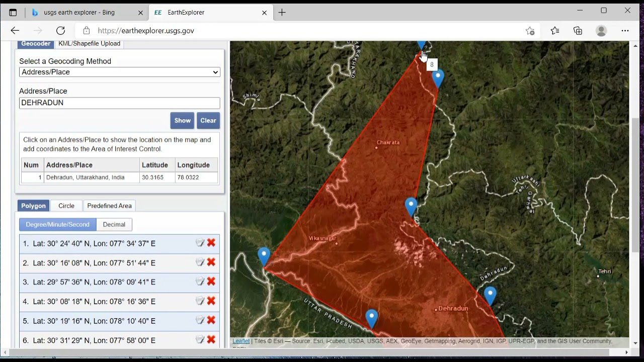
Task: Click the page vertical scrollbar thumb
Action: 636,185
